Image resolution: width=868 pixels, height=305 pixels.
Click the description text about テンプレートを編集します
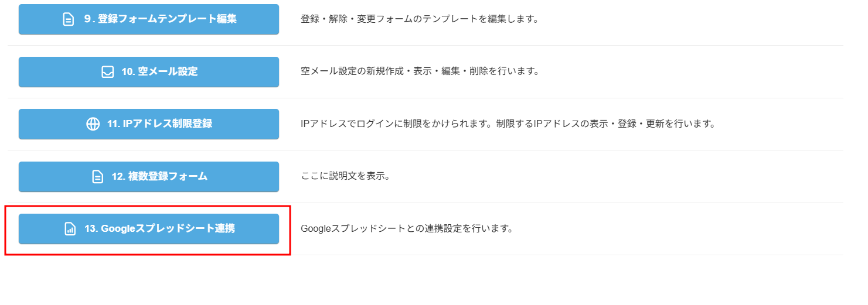[420, 19]
